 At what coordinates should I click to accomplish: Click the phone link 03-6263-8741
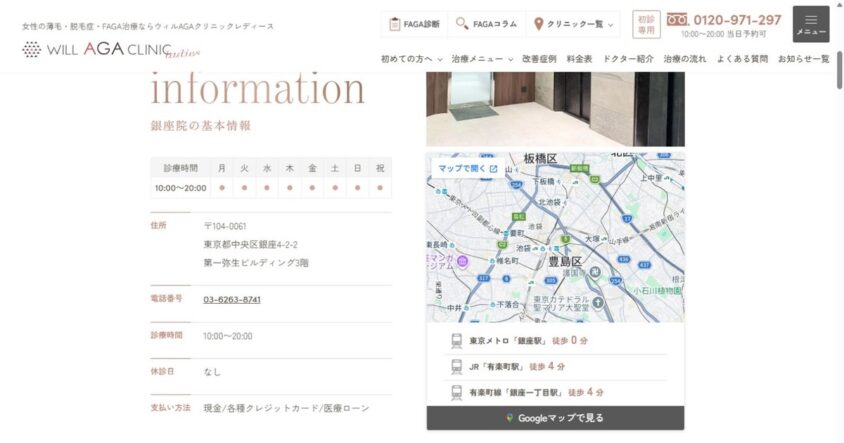(x=232, y=299)
